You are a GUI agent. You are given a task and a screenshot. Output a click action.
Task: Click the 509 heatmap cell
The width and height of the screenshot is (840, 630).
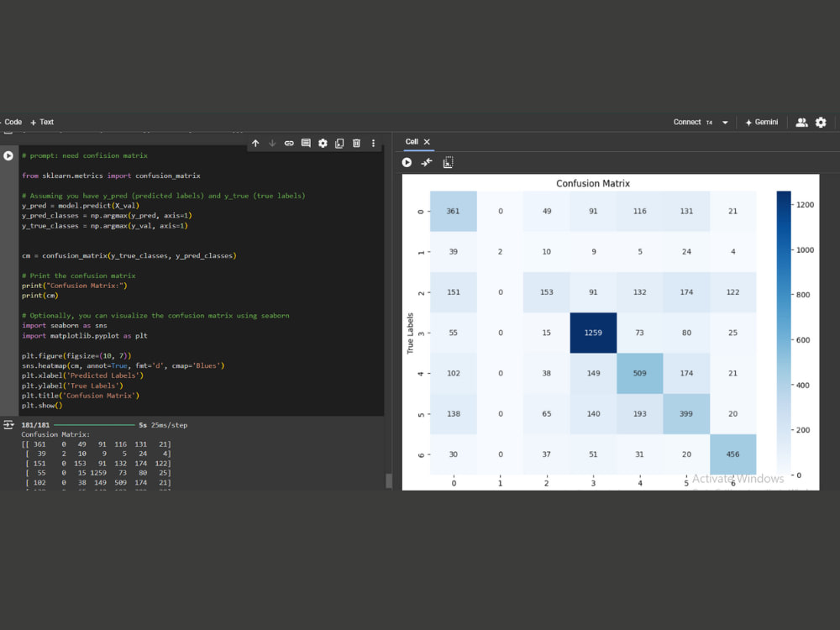(x=639, y=374)
